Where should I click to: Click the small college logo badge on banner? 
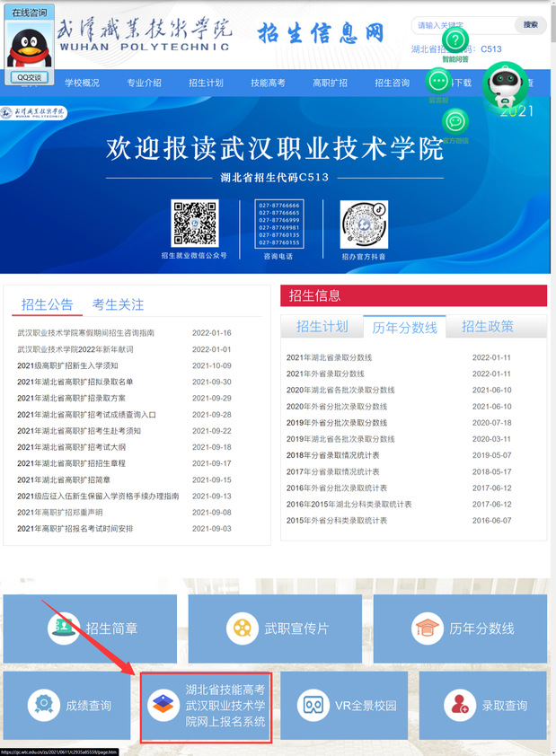coord(33,113)
